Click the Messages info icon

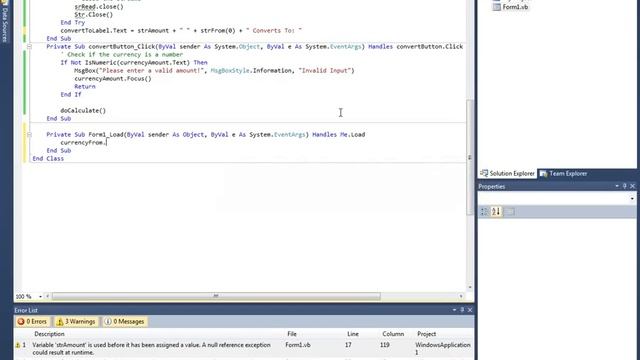click(x=108, y=322)
